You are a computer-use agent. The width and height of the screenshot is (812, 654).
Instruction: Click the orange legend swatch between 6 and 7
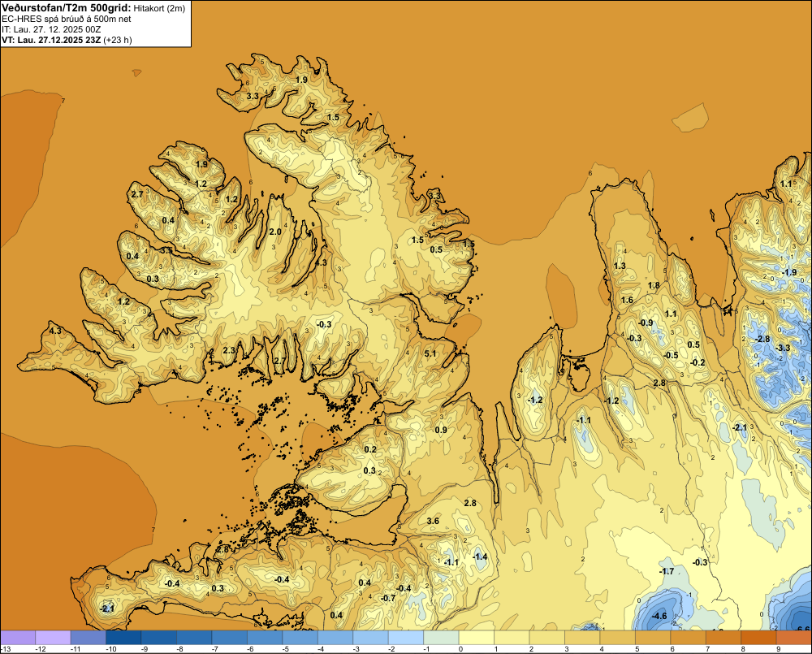tap(689, 637)
